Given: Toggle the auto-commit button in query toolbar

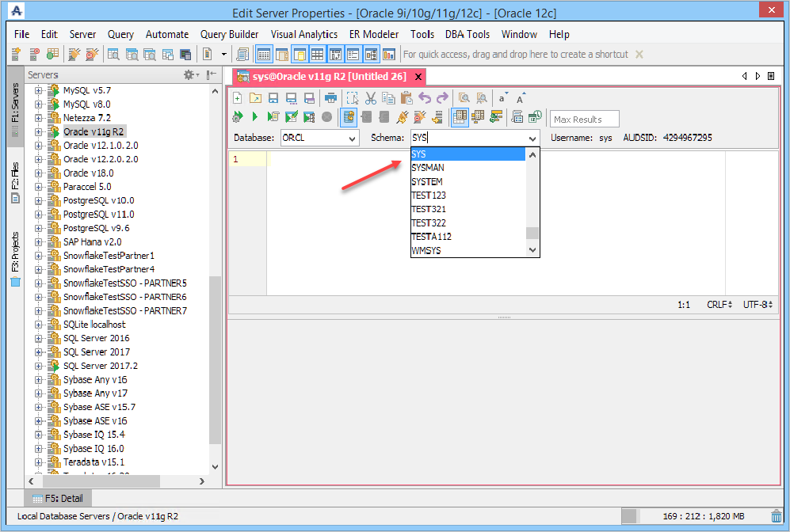Looking at the screenshot, I should 349,117.
